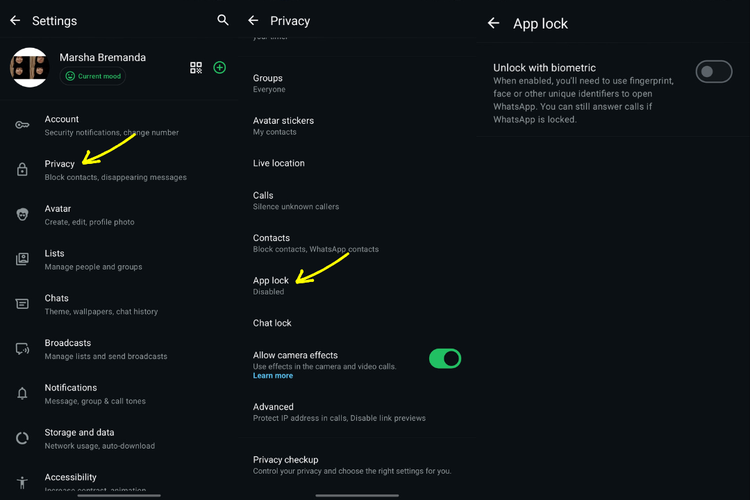Click the Privacy lock icon
Image resolution: width=750 pixels, height=500 pixels.
click(22, 169)
